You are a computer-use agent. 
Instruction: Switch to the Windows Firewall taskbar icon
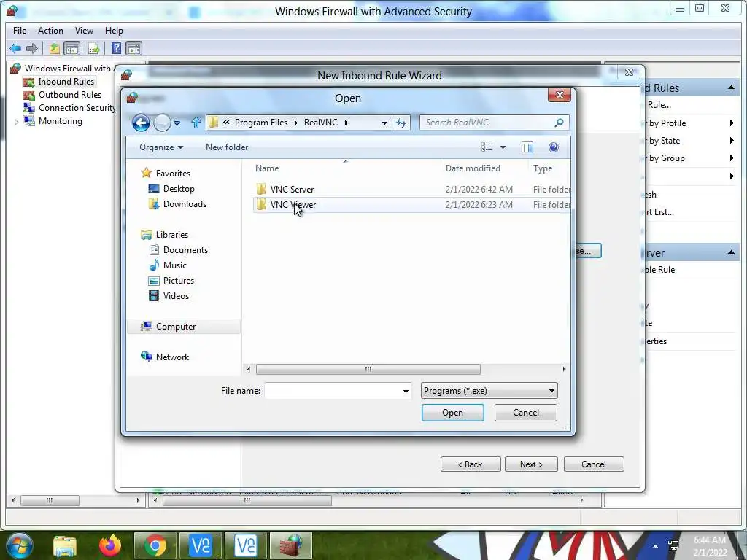coord(291,545)
